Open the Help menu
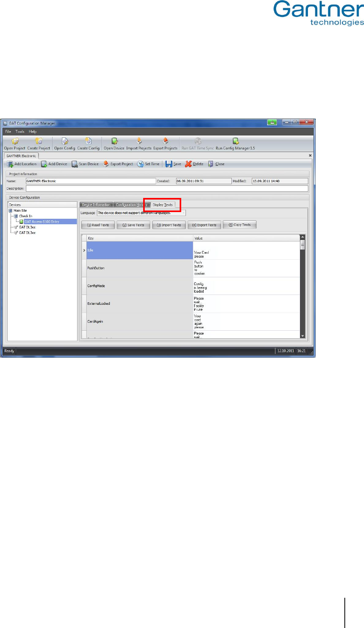Screen dimensions: 364x628 point(33,132)
